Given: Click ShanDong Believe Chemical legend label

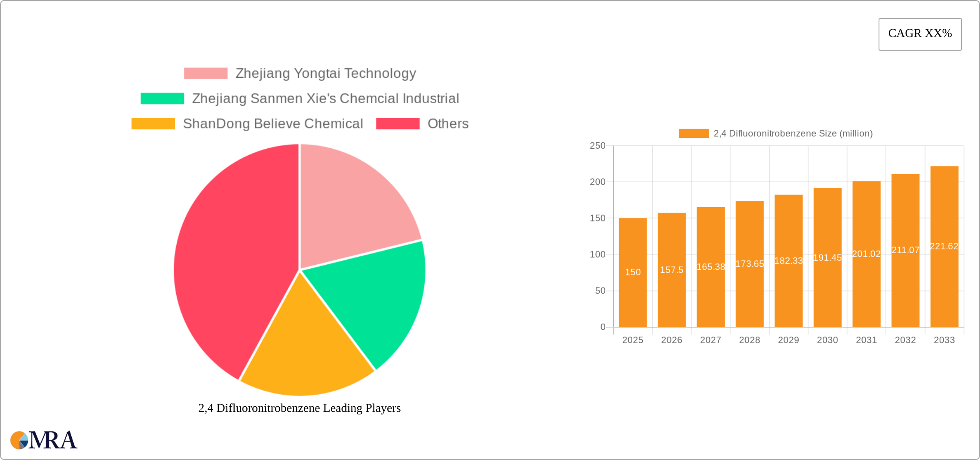Looking at the screenshot, I should [273, 123].
